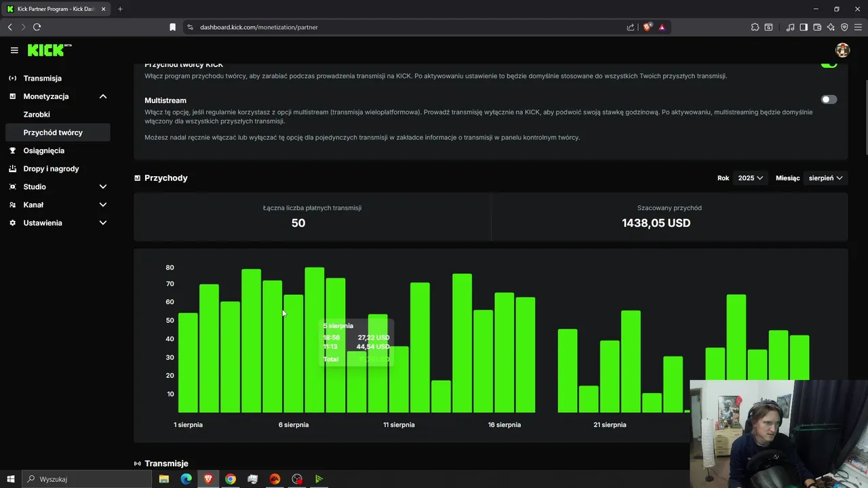Open the EA app from taskbar
Screen dimensions: 868x488
[275, 479]
